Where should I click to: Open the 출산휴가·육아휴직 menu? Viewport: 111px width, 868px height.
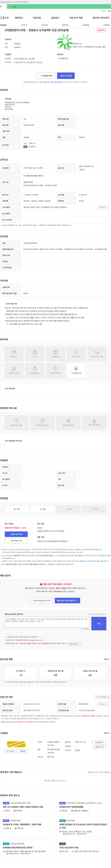[x=101, y=18]
